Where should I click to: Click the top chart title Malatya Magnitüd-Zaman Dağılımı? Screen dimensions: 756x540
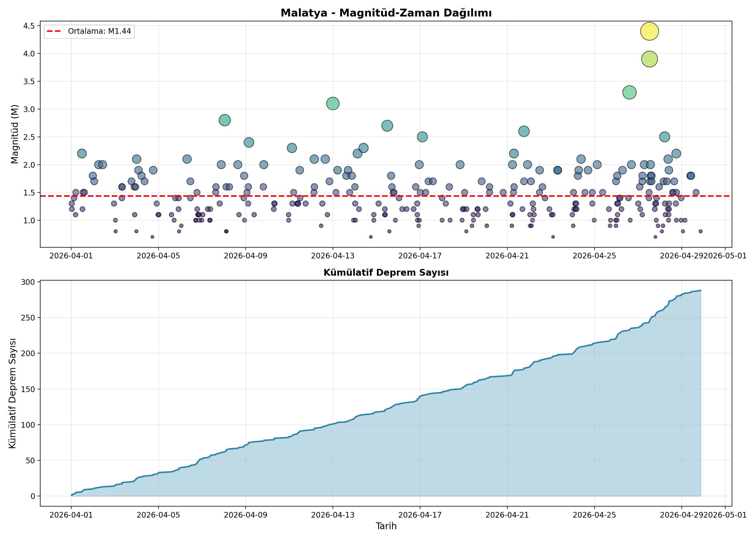pos(386,13)
